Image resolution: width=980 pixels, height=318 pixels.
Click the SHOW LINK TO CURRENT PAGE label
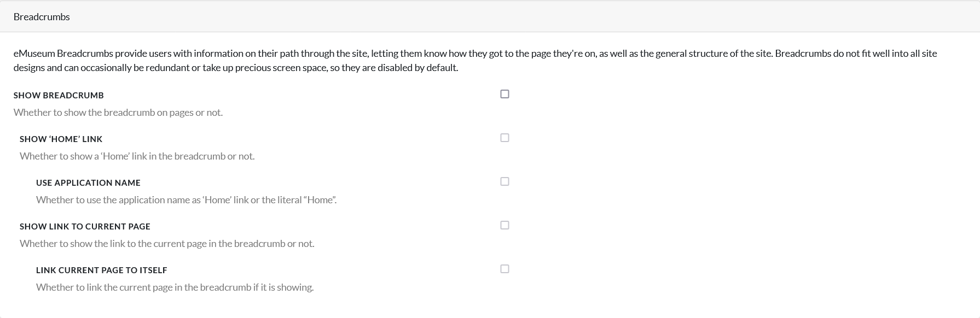pos(85,227)
